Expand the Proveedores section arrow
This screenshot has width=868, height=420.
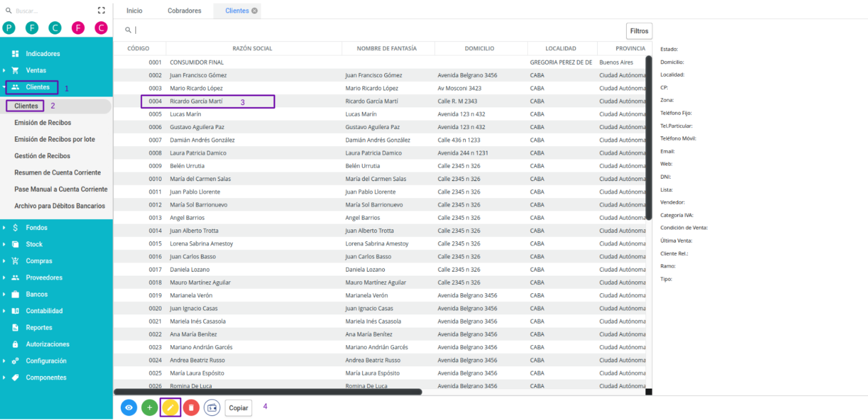tap(4, 278)
